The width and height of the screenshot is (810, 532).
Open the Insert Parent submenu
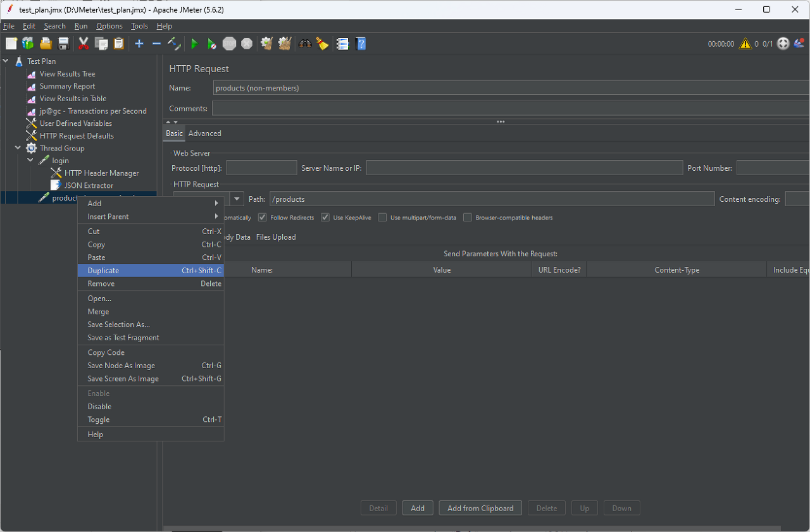coord(151,216)
